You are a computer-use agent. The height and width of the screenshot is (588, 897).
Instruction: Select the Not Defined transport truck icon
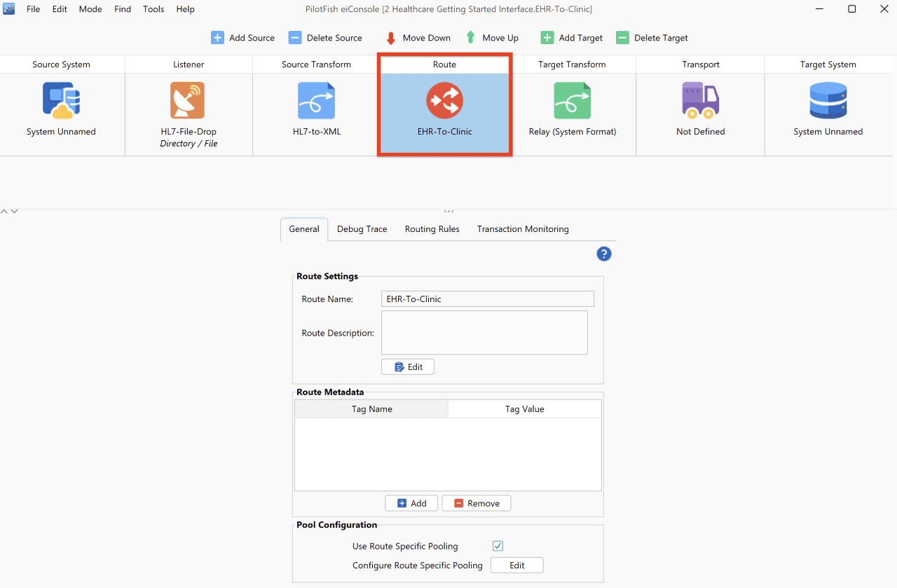[700, 100]
